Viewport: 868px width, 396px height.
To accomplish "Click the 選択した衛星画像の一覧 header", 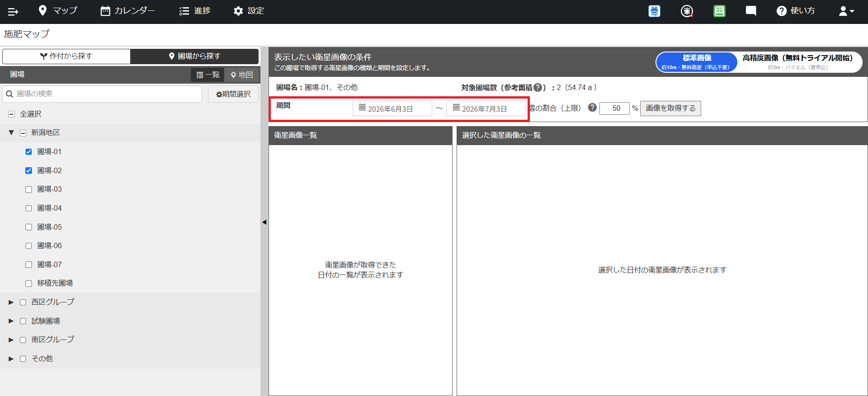I will pyautogui.click(x=662, y=136).
